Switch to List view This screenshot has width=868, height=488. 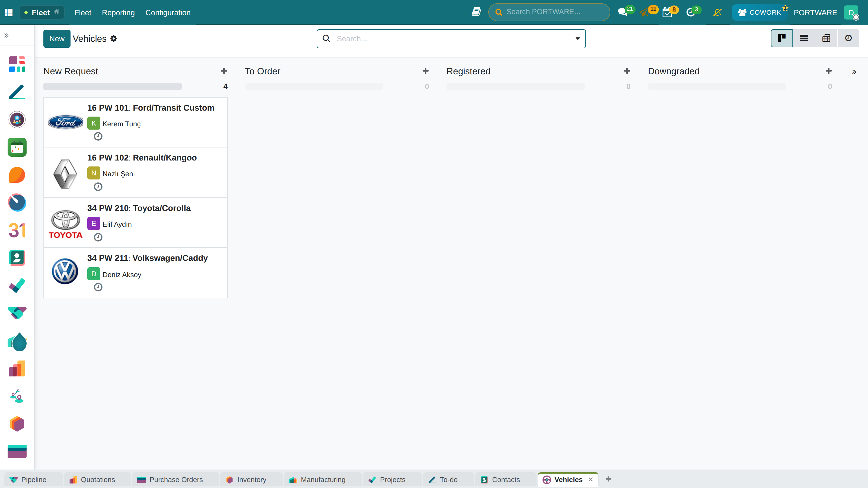(804, 38)
